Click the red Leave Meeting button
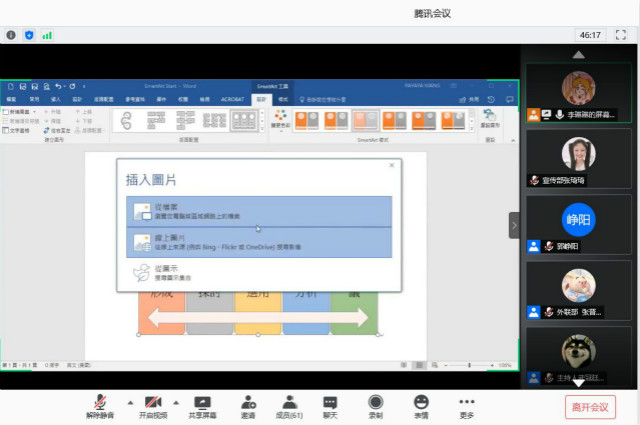Image resolution: width=640 pixels, height=425 pixels. pyautogui.click(x=590, y=407)
